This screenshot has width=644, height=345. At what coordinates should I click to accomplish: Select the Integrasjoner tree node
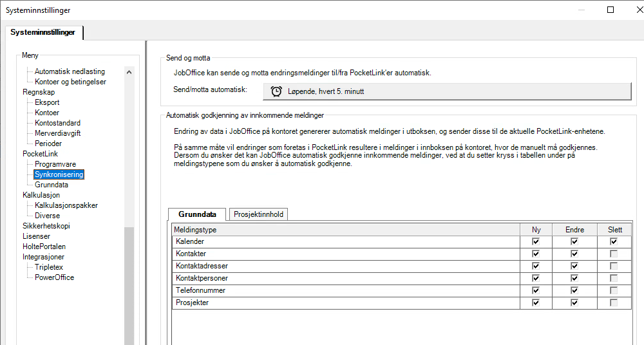click(x=43, y=256)
